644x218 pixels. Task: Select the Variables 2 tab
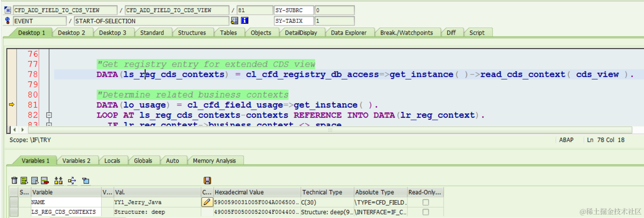point(76,161)
